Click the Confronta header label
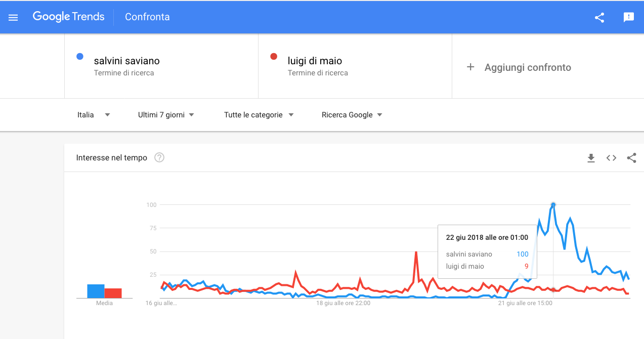Viewport: 644px width, 339px height. pyautogui.click(x=147, y=17)
